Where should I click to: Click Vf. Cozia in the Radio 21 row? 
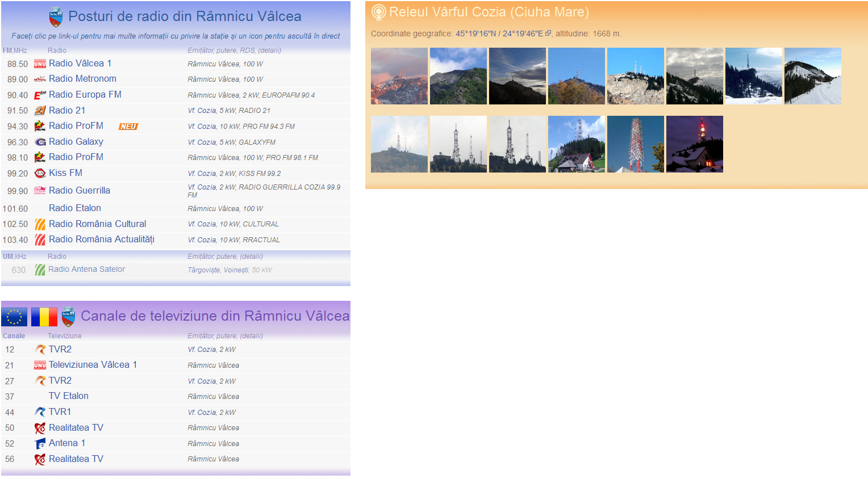click(x=202, y=111)
